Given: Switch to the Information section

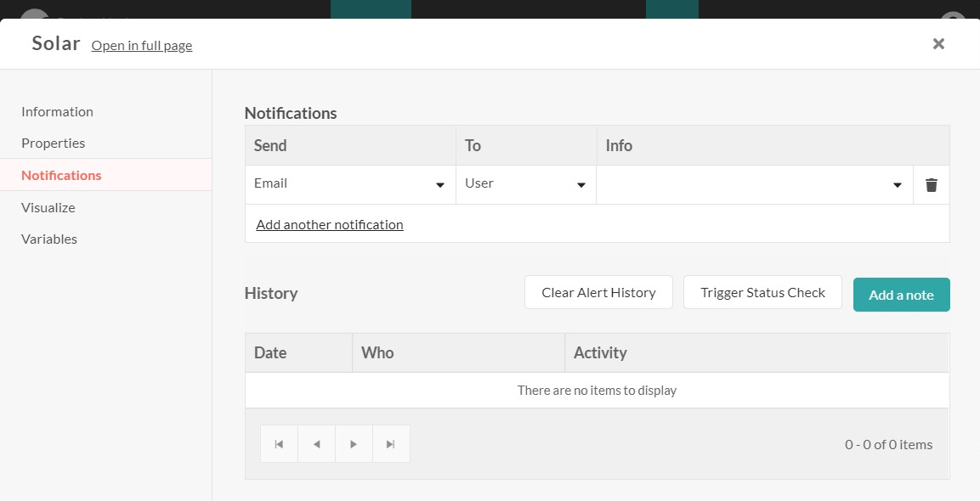Looking at the screenshot, I should (57, 111).
